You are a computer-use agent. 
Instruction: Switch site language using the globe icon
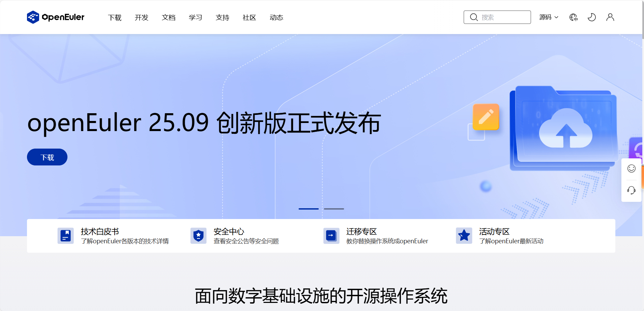point(573,17)
